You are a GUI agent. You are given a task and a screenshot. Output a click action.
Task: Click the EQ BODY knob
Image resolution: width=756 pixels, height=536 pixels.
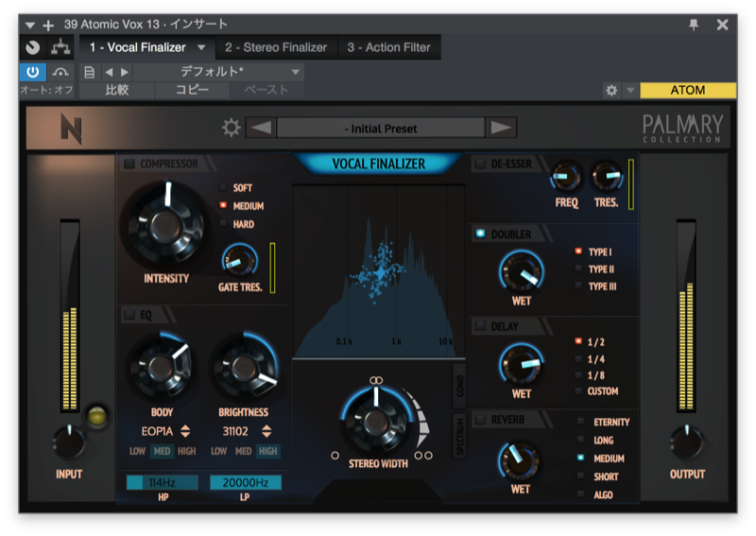[161, 368]
